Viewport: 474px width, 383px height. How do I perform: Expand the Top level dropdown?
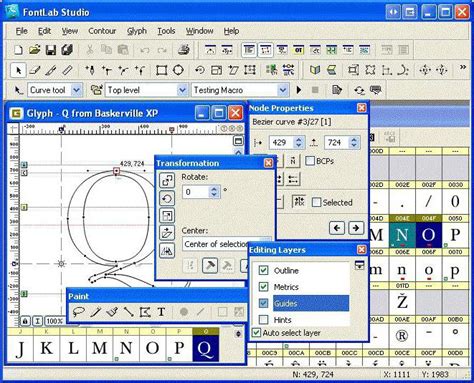(182, 90)
